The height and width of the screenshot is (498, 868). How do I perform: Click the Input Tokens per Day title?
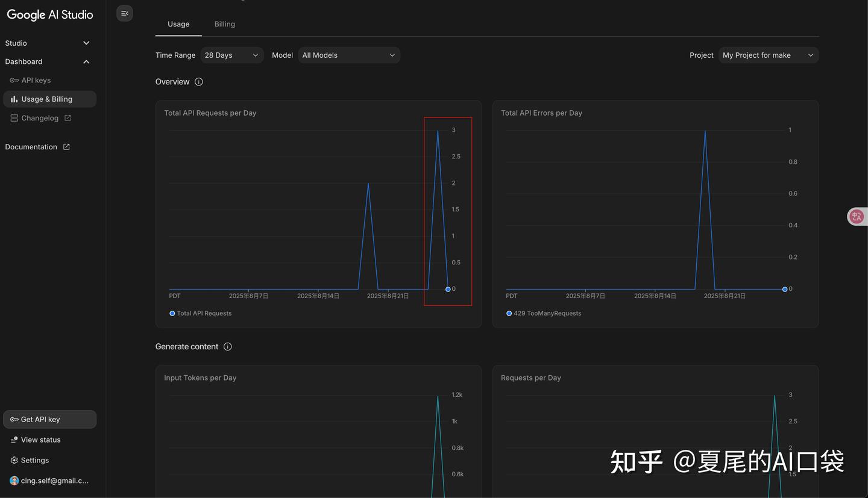coord(200,378)
